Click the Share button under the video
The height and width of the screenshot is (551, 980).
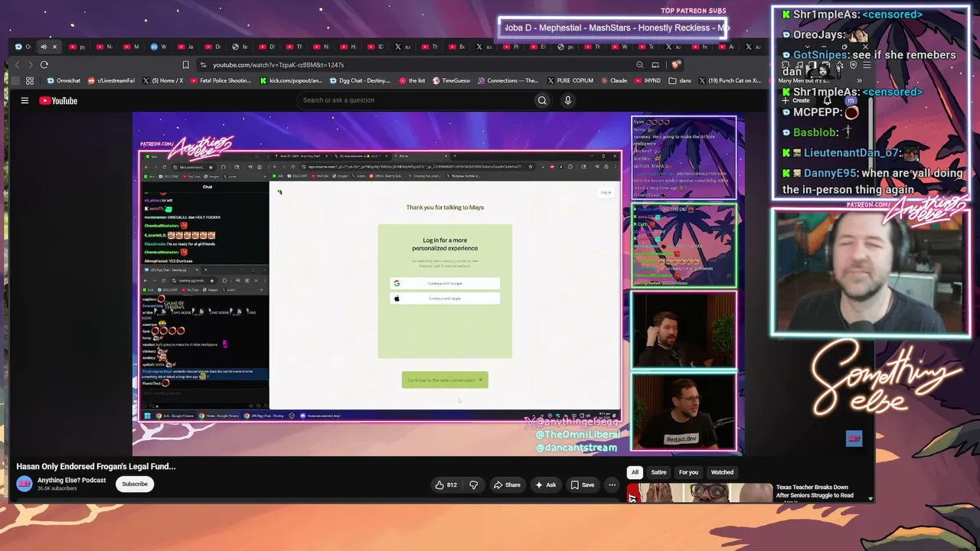[x=507, y=484]
